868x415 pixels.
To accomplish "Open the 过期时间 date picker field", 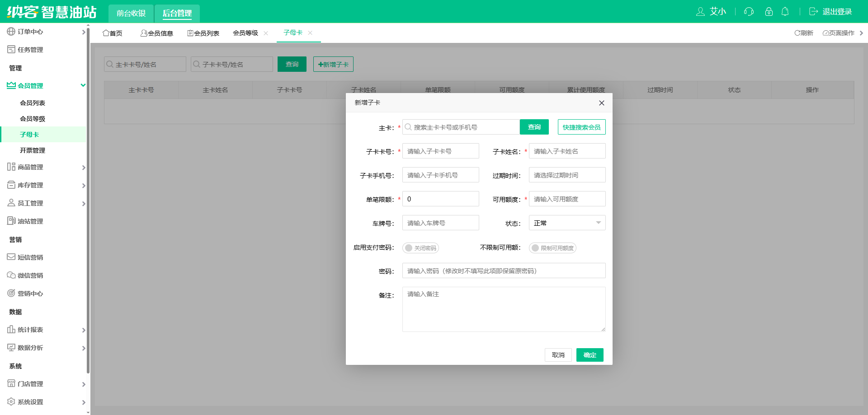I will [567, 175].
